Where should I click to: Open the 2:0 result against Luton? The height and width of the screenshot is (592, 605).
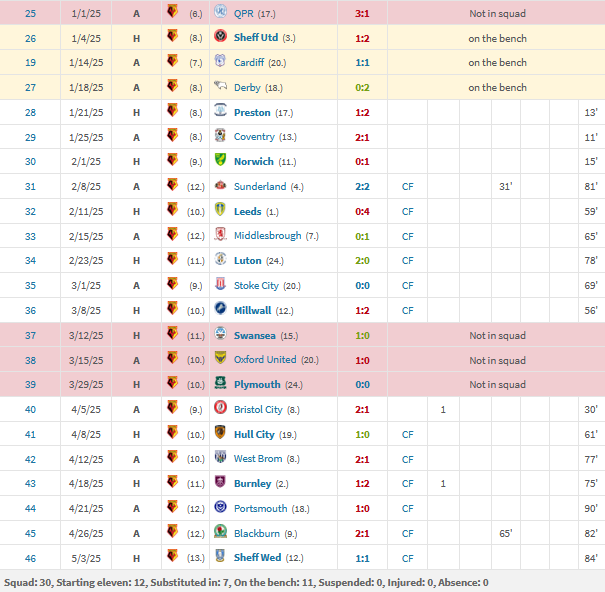362,261
